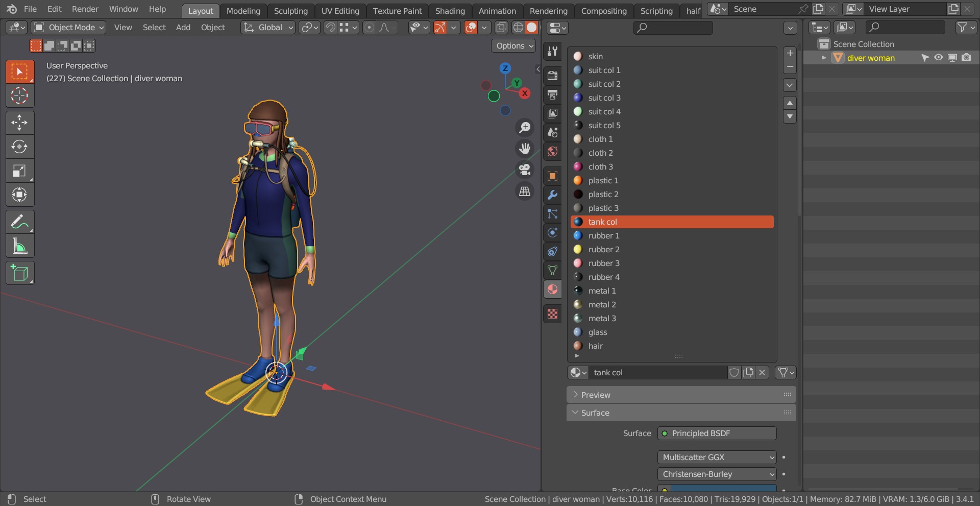
Task: Select the Annotate tool
Action: tap(20, 222)
